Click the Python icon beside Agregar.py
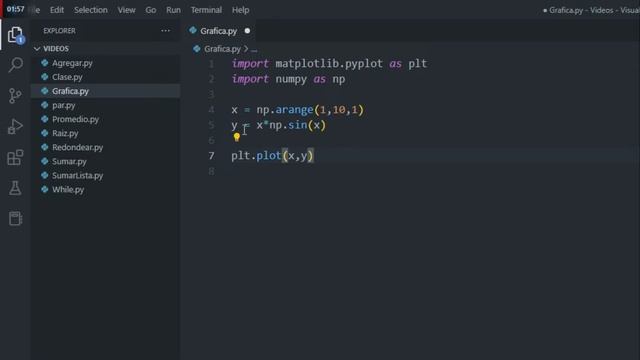Screen dimensions: 640x360 44,63
